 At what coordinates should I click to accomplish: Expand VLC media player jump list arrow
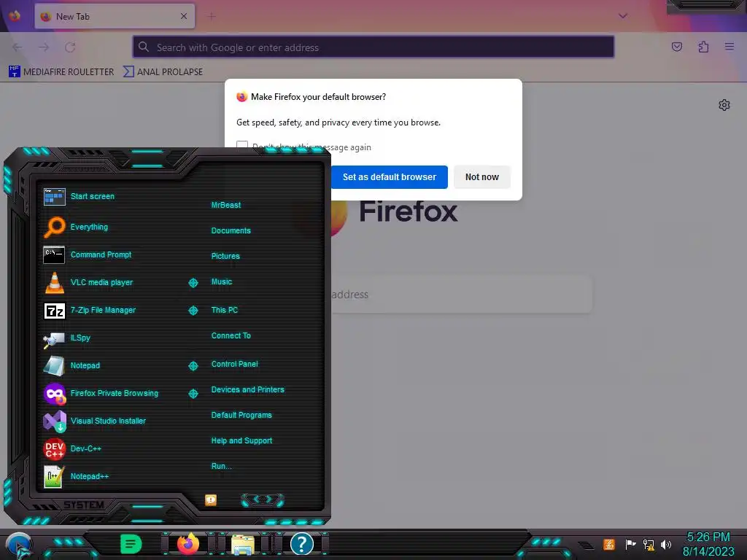click(x=193, y=283)
